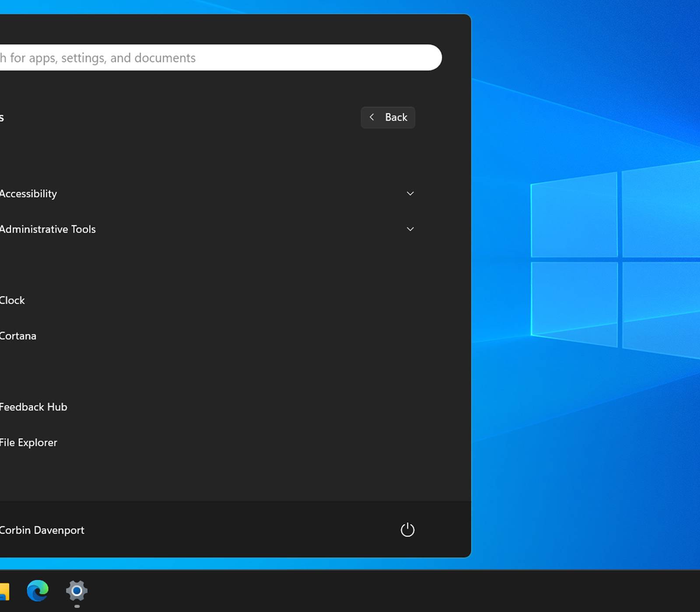Expand the Administrative Tools chevron
Viewport: 700px width, 612px height.
click(410, 229)
